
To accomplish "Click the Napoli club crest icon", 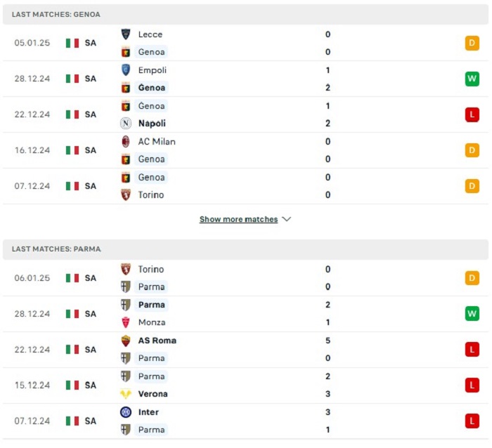I will click(x=126, y=123).
